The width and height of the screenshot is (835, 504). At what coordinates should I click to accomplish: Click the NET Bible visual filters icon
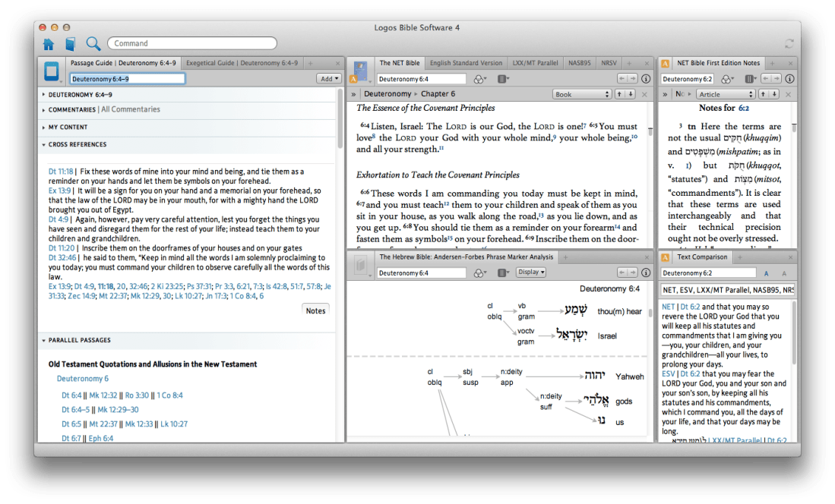(479, 79)
